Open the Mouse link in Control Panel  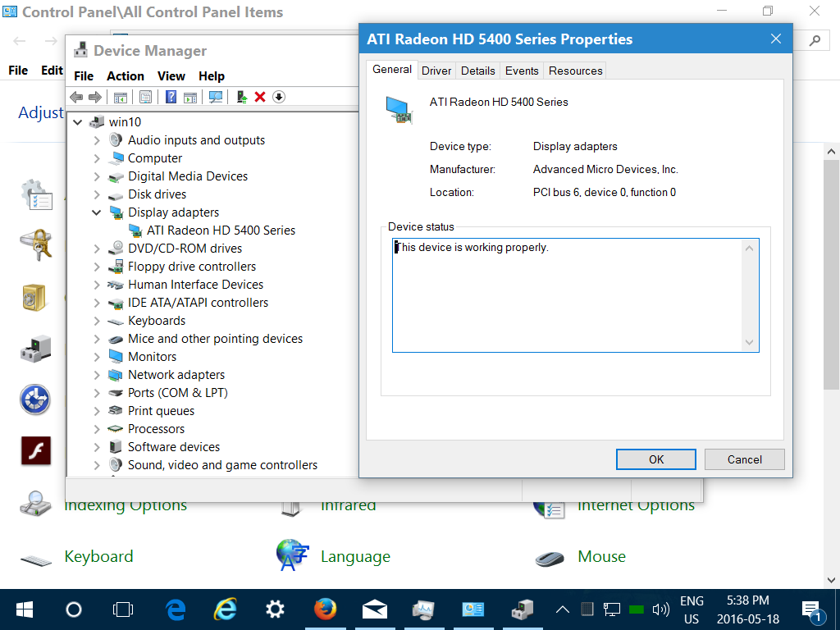click(601, 557)
